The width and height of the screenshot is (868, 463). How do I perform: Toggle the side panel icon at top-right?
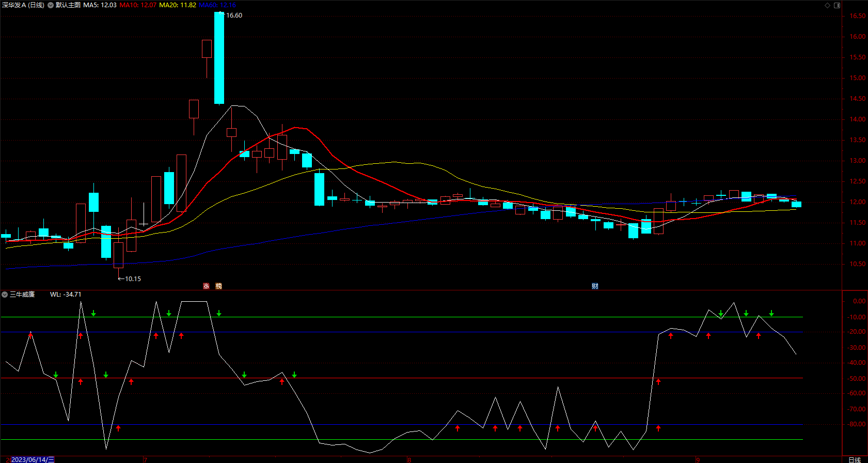pos(837,5)
